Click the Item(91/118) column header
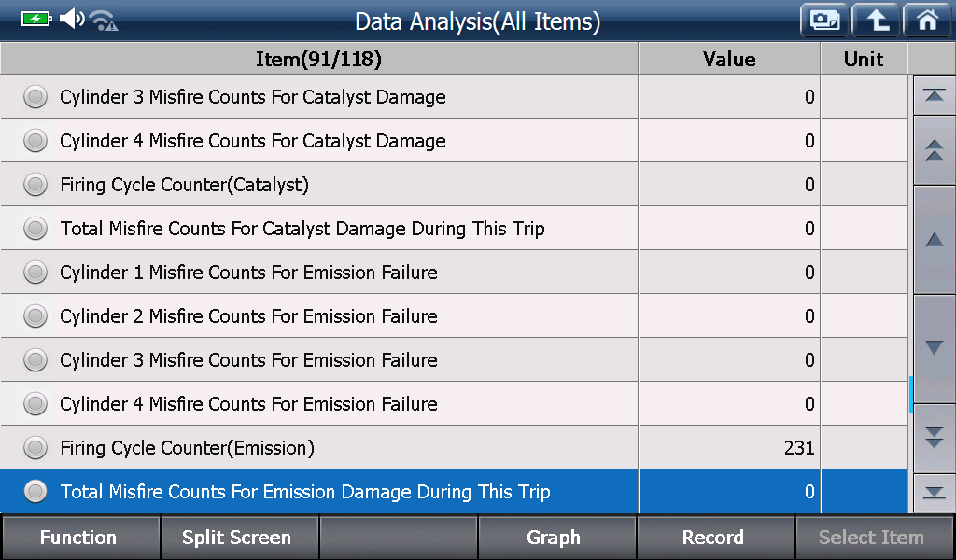 tap(319, 59)
